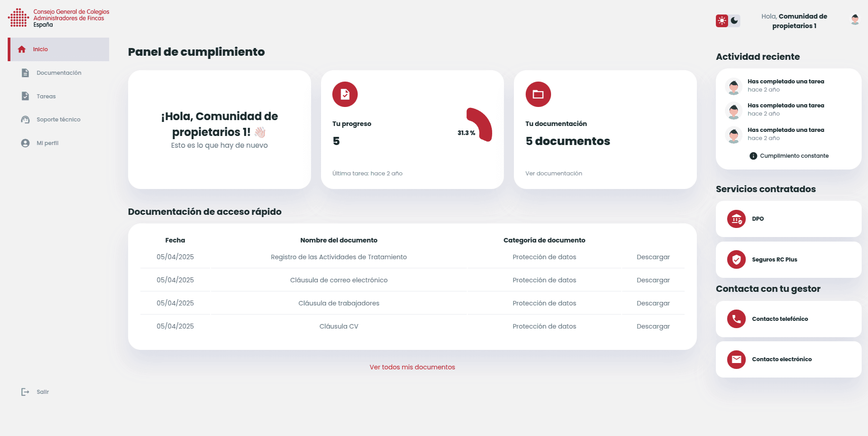The width and height of the screenshot is (868, 436).
Task: Click the phone icon for Contacto telefónico
Action: [736, 319]
